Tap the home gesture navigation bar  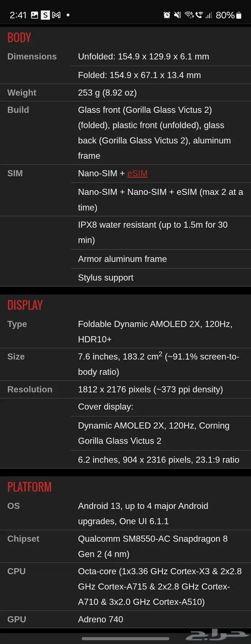point(126,638)
